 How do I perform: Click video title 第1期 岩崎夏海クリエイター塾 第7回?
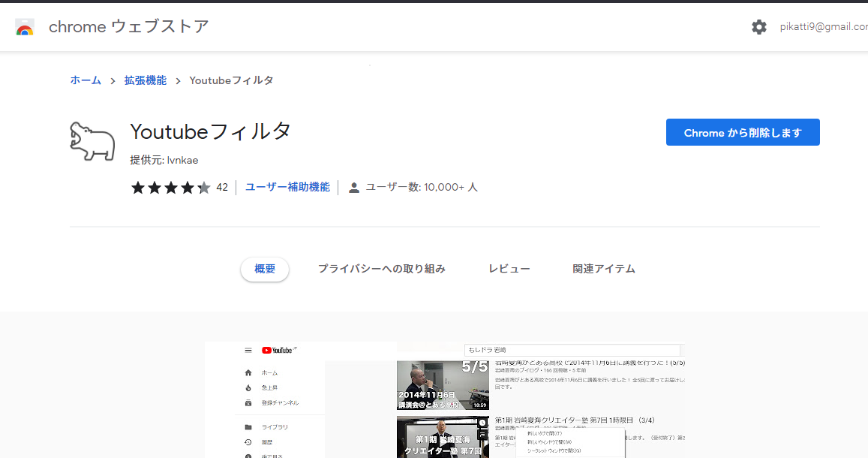click(x=575, y=420)
